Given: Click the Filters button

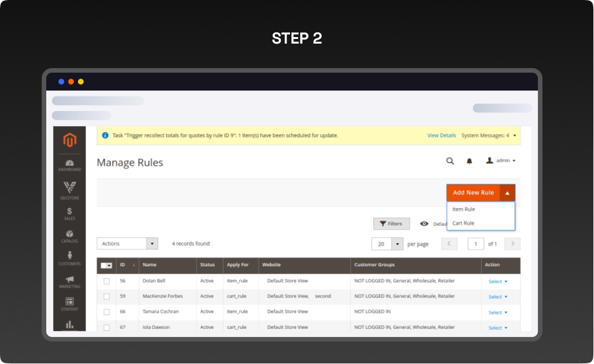Looking at the screenshot, I should click(391, 224).
